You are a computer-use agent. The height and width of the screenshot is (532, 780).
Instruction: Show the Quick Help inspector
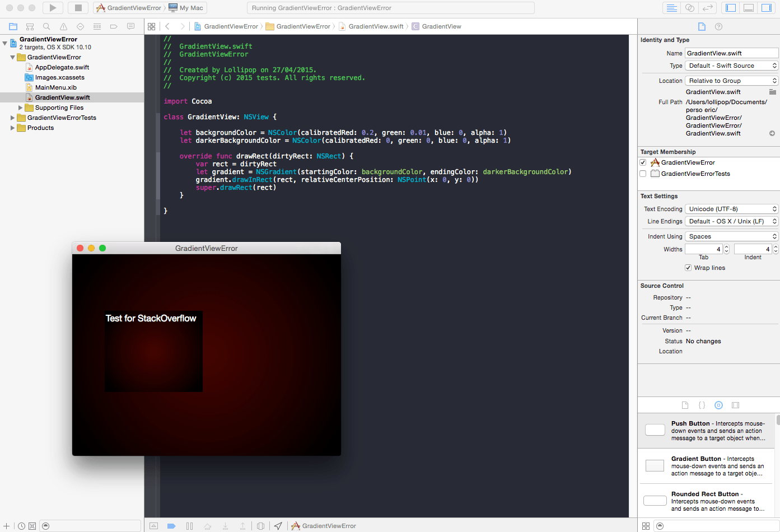[718, 26]
